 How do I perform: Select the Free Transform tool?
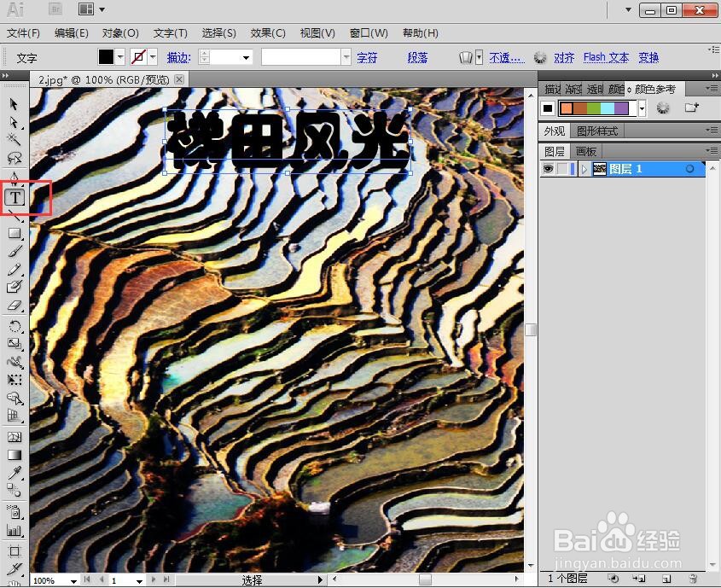point(14,380)
